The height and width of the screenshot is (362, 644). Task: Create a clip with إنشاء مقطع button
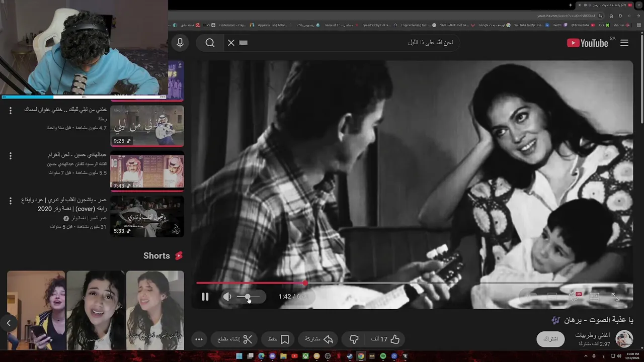[x=235, y=339]
